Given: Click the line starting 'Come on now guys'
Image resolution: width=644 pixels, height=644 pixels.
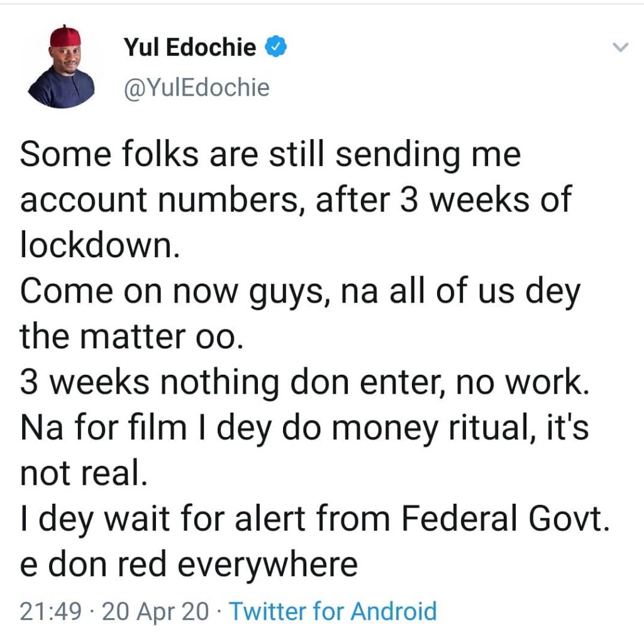Looking at the screenshot, I should 299,292.
